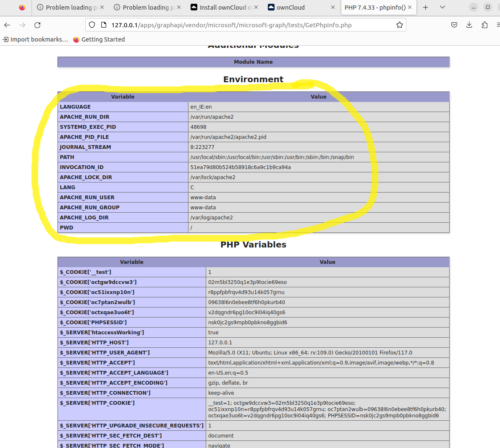Viewport: 500px width, 448px height.
Task: Open a new tab with the plus button
Action: tap(425, 7)
